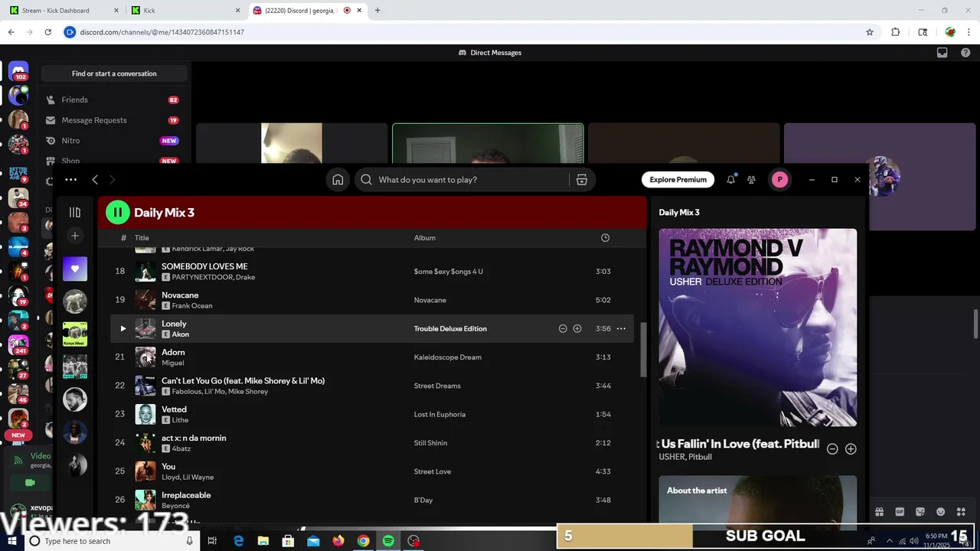Sort tracks by Title column
Screen dimensions: 980x551
pos(142,238)
